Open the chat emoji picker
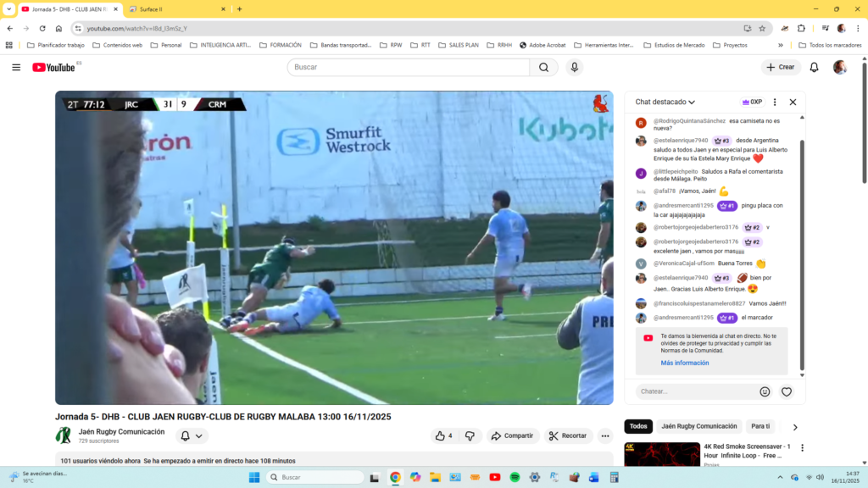The height and width of the screenshot is (488, 868). (765, 391)
